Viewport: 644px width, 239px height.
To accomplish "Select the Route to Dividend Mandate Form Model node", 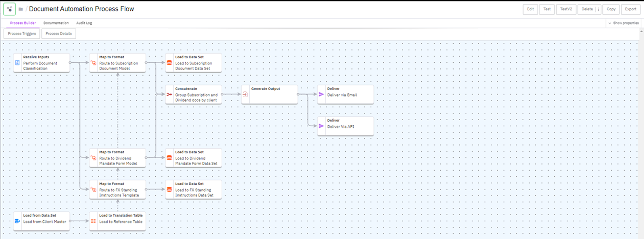I will tap(118, 158).
